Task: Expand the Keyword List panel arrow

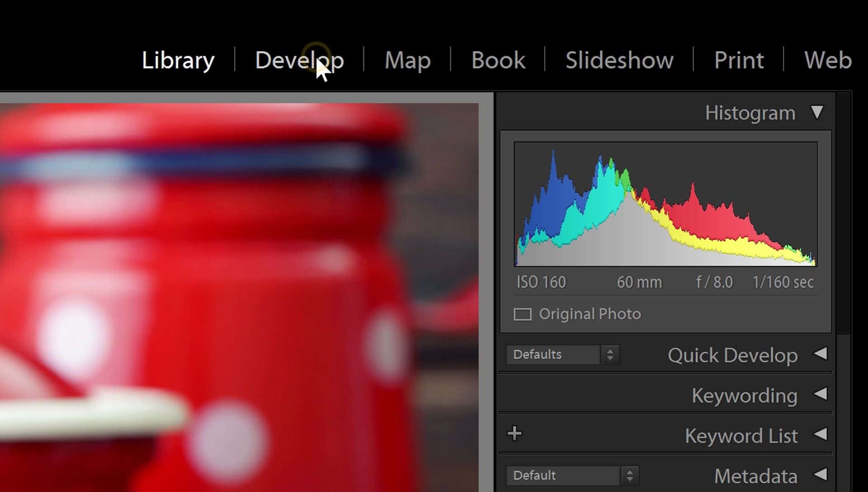Action: click(821, 435)
